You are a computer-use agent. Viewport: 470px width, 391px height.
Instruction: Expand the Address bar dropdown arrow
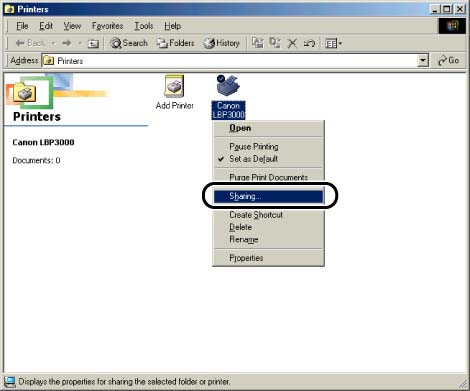point(423,61)
